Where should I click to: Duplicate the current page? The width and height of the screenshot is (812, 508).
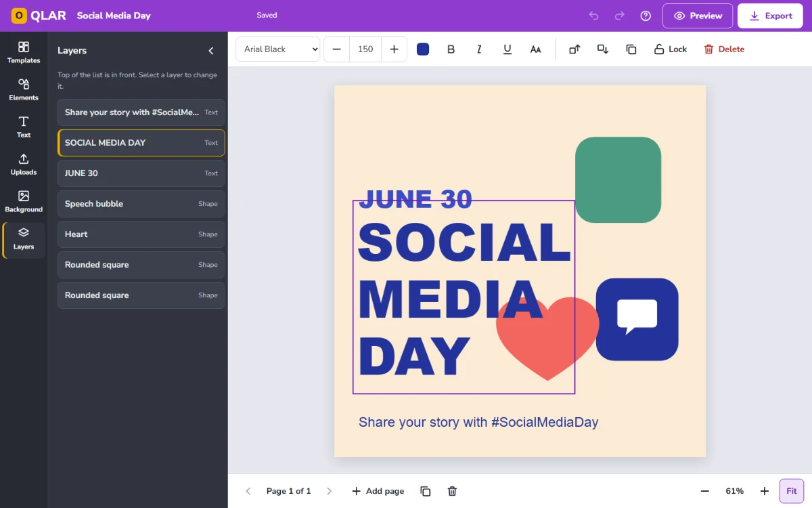(x=426, y=491)
